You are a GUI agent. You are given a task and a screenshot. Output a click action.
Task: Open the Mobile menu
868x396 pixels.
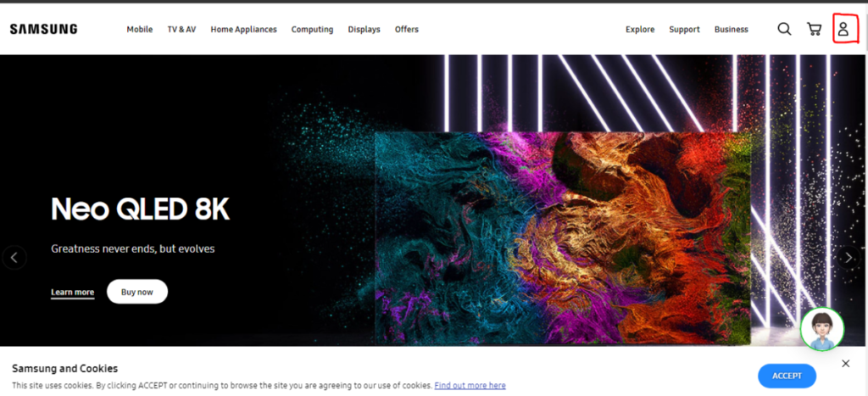coord(140,30)
